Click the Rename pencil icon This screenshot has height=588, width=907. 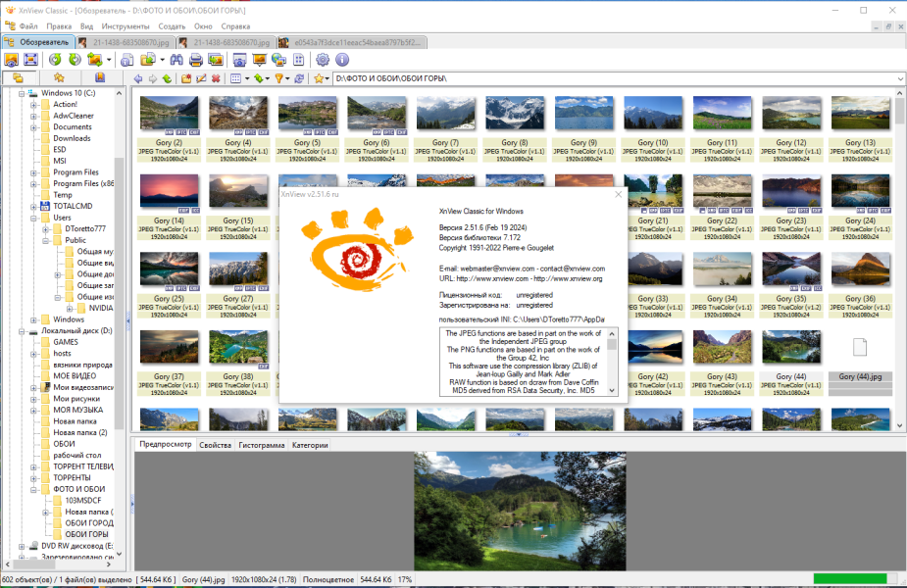click(201, 78)
